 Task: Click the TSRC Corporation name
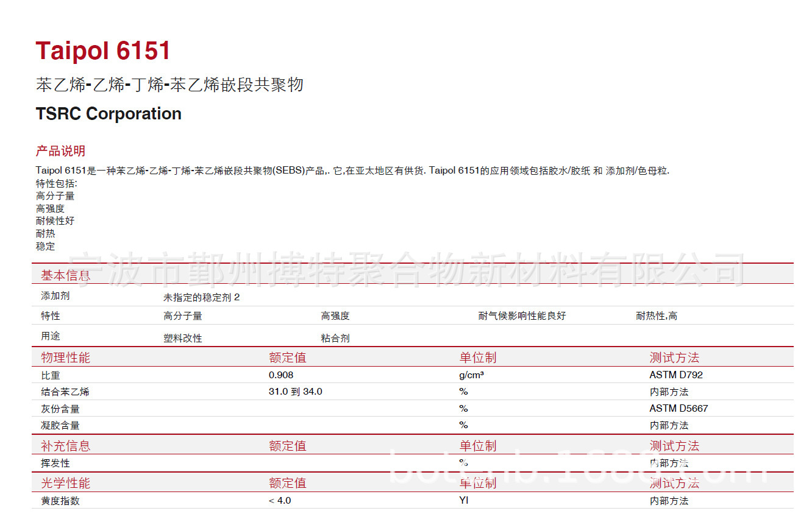(108, 114)
